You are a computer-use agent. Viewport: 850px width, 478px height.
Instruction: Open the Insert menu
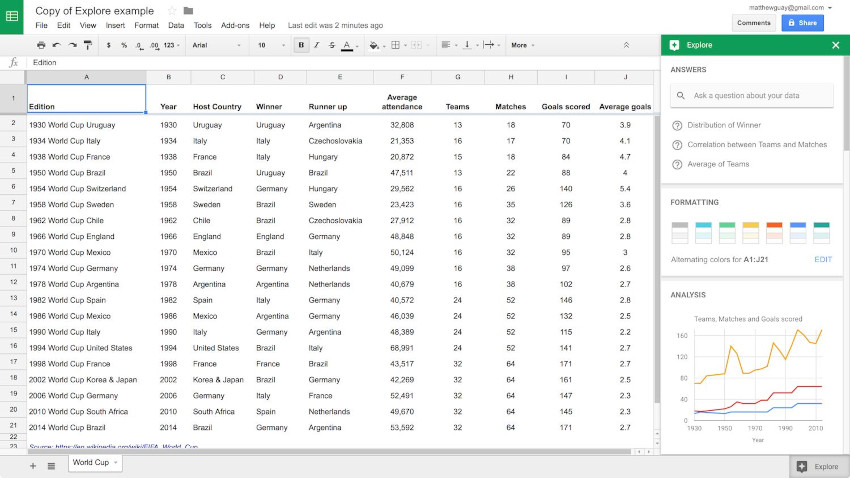point(115,25)
